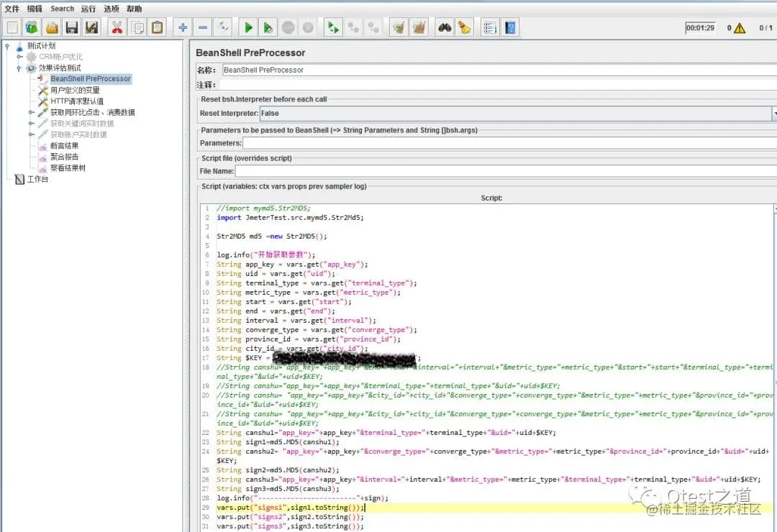The image size is (777, 532).
Task: Click the 注释 comments input field
Action: pyautogui.click(x=498, y=85)
